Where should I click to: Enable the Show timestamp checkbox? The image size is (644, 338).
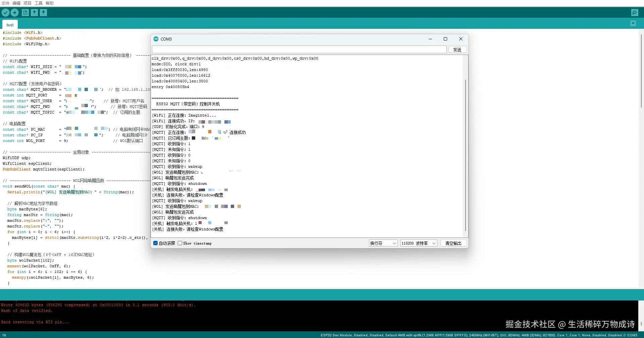[x=180, y=243]
